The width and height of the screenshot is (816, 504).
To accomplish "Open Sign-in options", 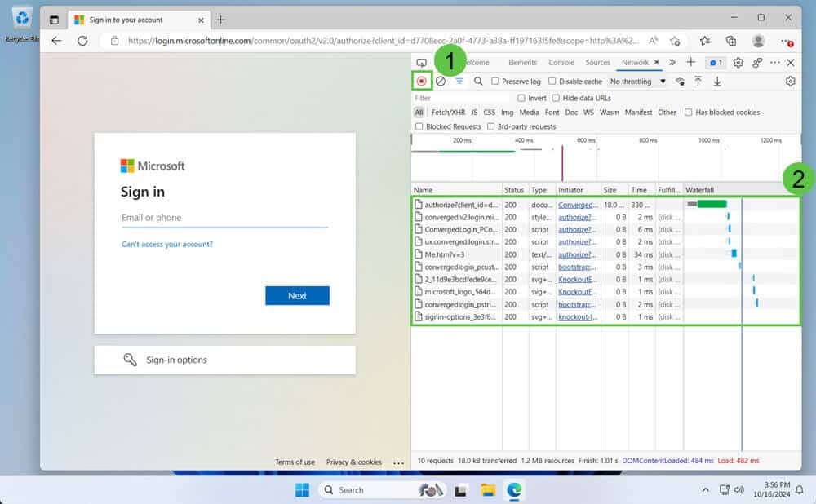I will tap(225, 360).
